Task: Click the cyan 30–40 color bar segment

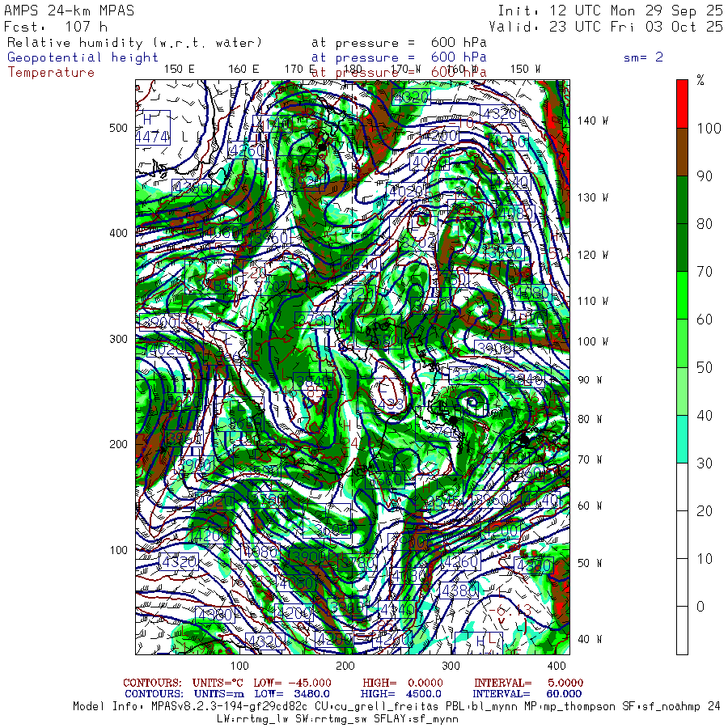Action: pyautogui.click(x=682, y=439)
